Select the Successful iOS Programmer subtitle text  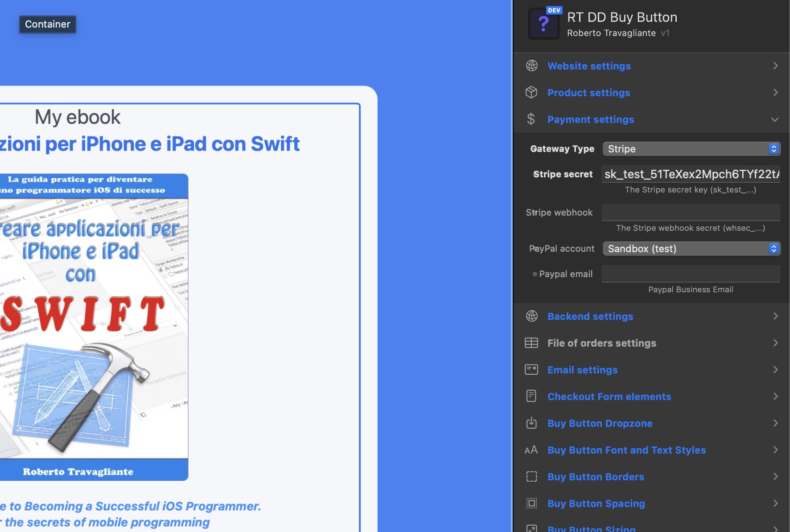130,506
